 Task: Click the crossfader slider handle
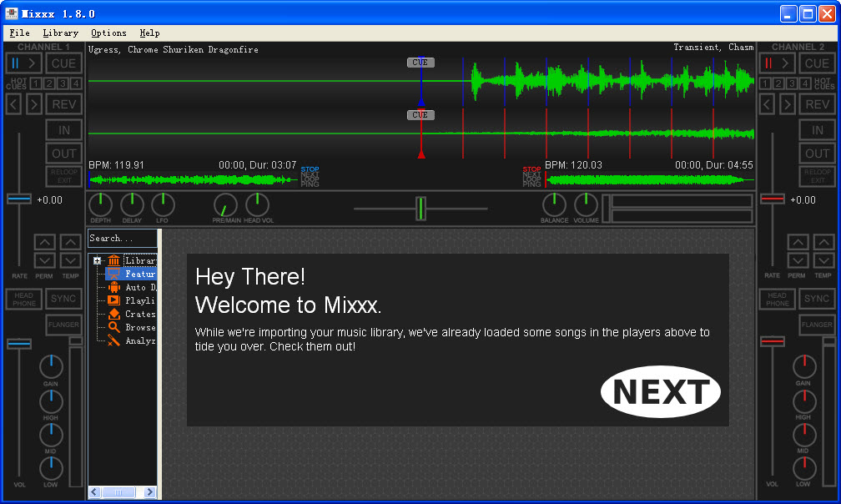[421, 209]
